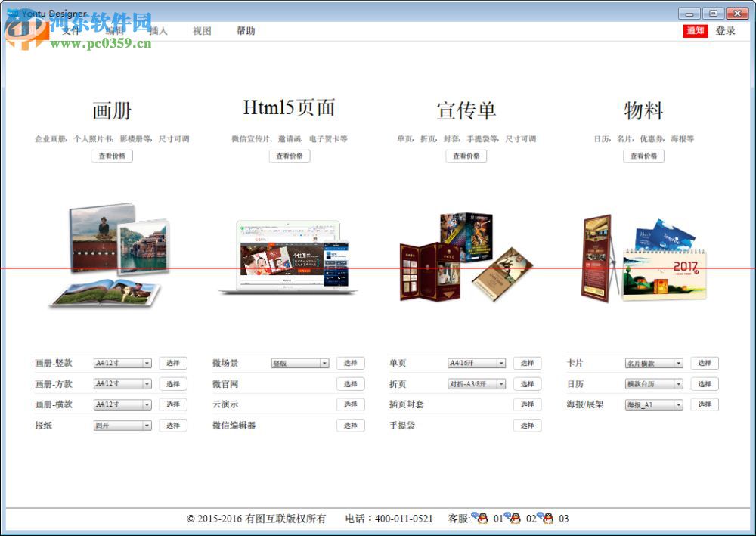756x536 pixels.
Task: Open the 视图 menu
Action: click(200, 31)
